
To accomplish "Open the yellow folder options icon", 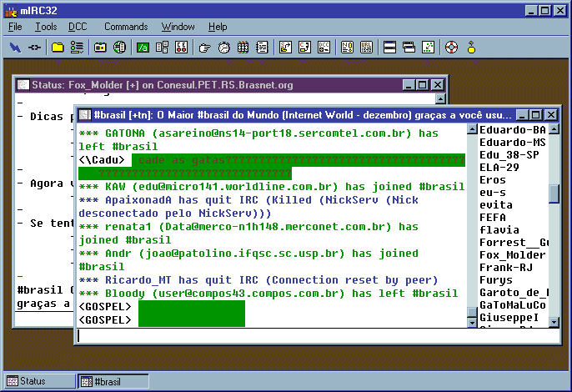I will point(58,48).
